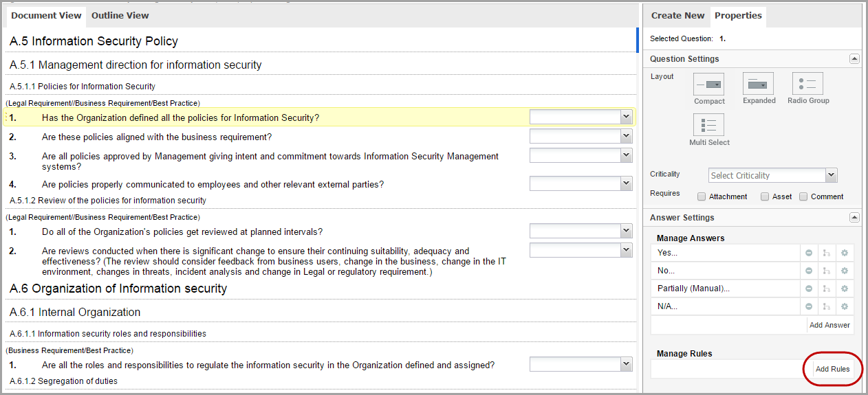Click the Add Answer button
The width and height of the screenshot is (868, 395).
point(829,325)
